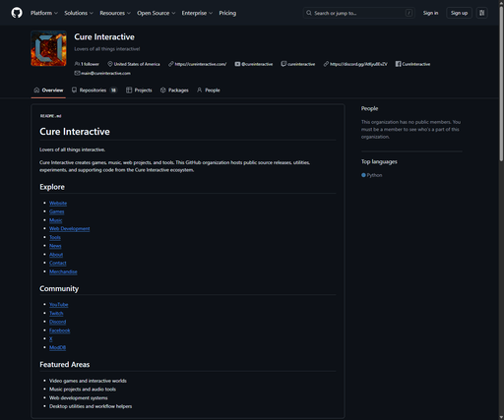Open the Twitch link under Community
504x420 pixels.
(x=56, y=313)
